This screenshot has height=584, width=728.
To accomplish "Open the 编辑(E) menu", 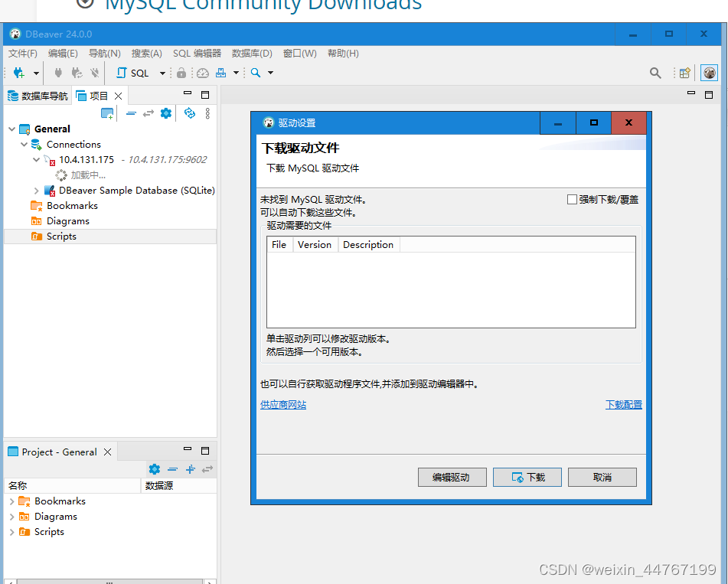I will click(63, 54).
